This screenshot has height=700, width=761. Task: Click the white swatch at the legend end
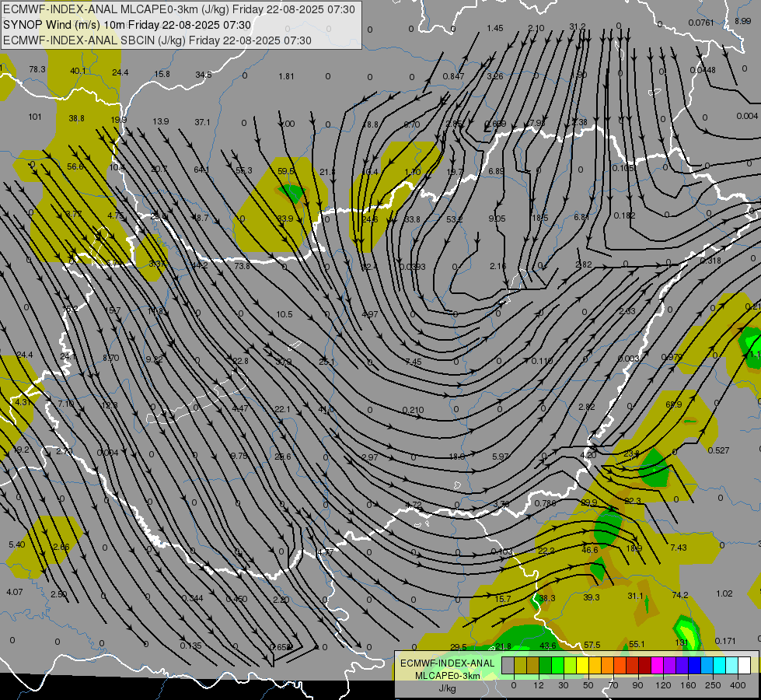click(745, 666)
